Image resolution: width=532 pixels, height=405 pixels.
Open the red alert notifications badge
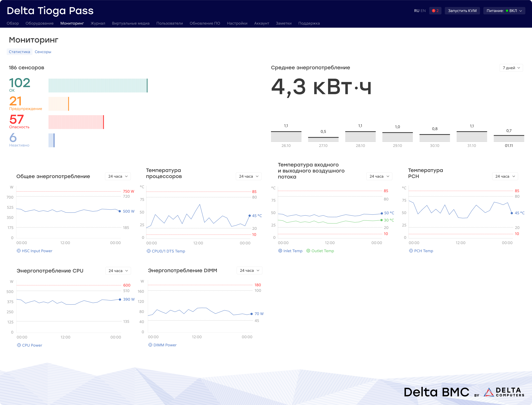tap(435, 11)
